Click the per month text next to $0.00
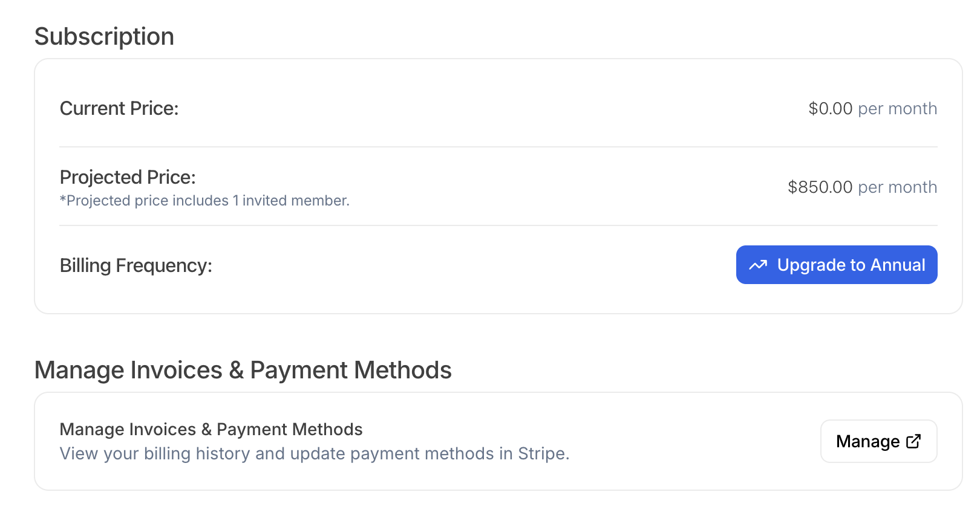Screen dimensions: 980x521 tap(897, 108)
